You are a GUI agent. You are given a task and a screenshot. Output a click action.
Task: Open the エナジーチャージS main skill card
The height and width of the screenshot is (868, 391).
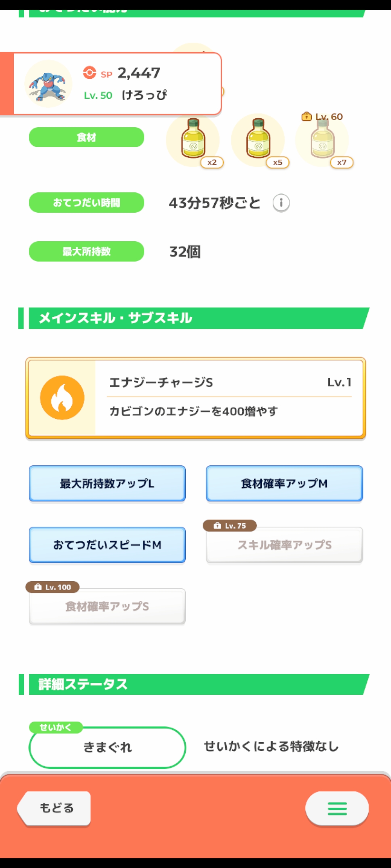coord(230,398)
